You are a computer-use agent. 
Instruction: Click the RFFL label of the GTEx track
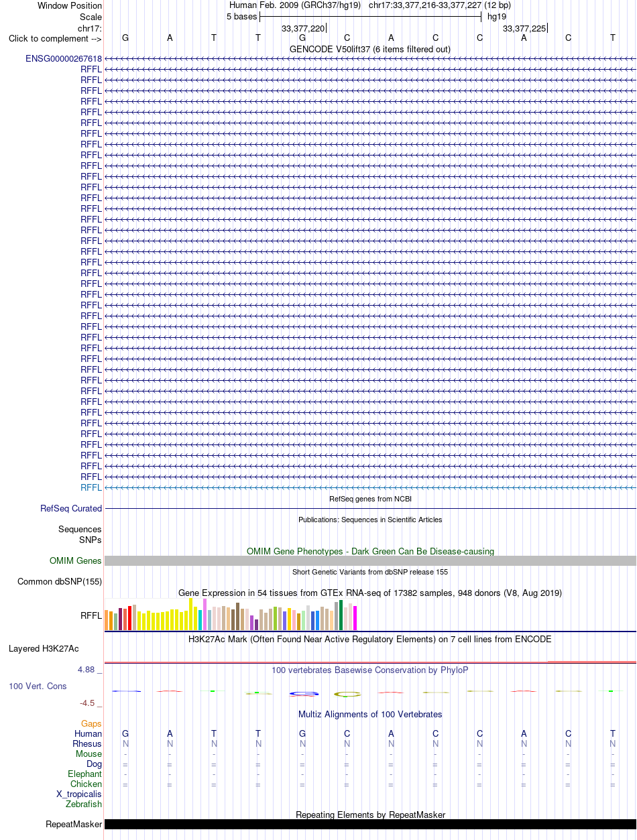pos(91,615)
